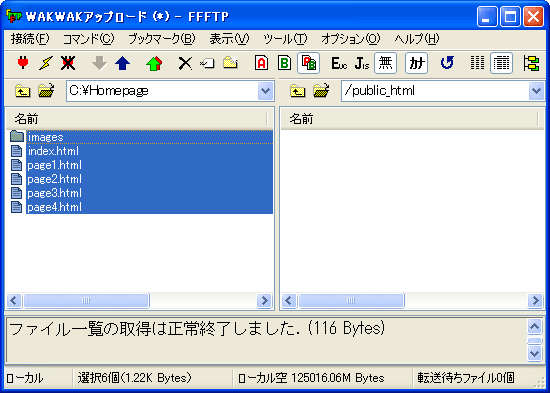Expand the C:¥Homepage path dropdown
The image size is (550, 393).
(265, 91)
